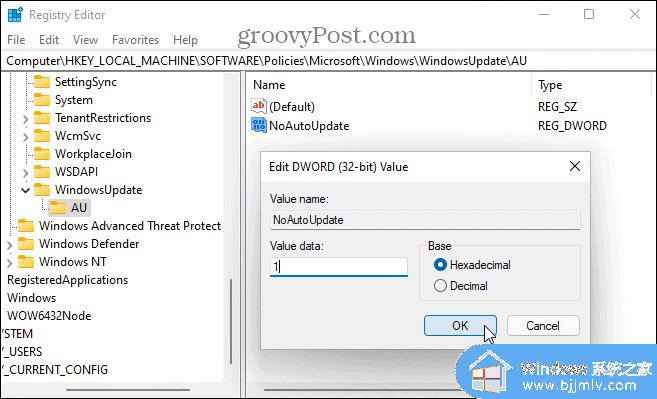Click the registry path address bar
Viewport: 657px width, 399px height.
[328, 61]
